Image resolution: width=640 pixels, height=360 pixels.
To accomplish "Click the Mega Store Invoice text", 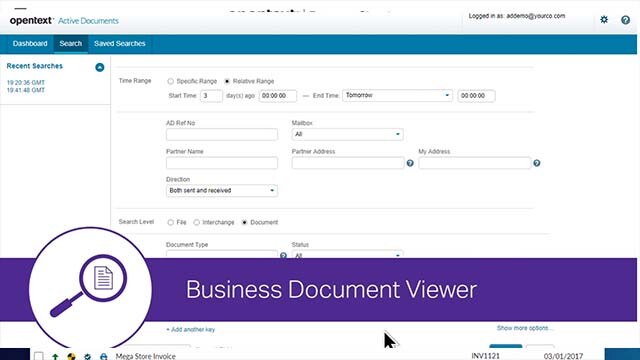I will pos(146,356).
